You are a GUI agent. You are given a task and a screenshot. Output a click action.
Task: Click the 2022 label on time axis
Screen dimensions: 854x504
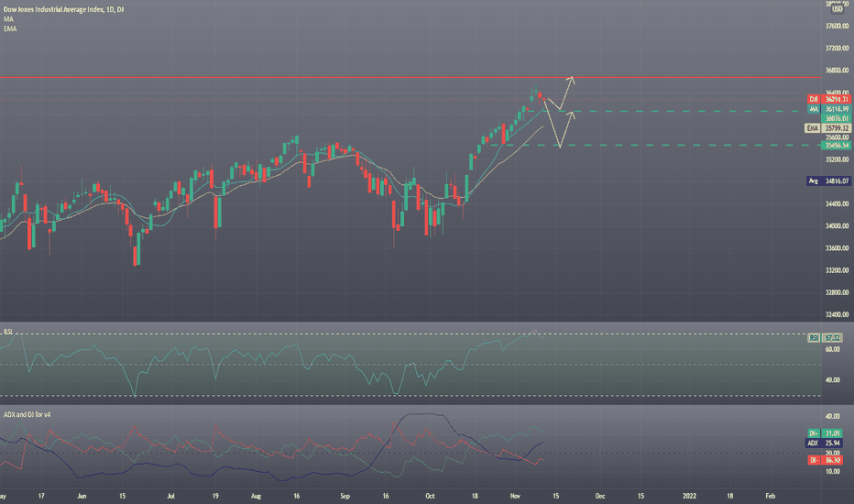point(689,497)
